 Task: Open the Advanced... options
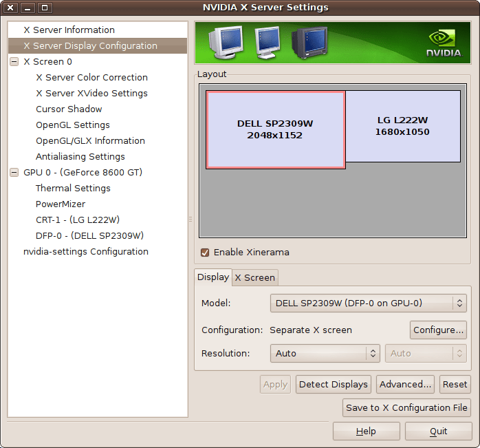pyautogui.click(x=405, y=384)
